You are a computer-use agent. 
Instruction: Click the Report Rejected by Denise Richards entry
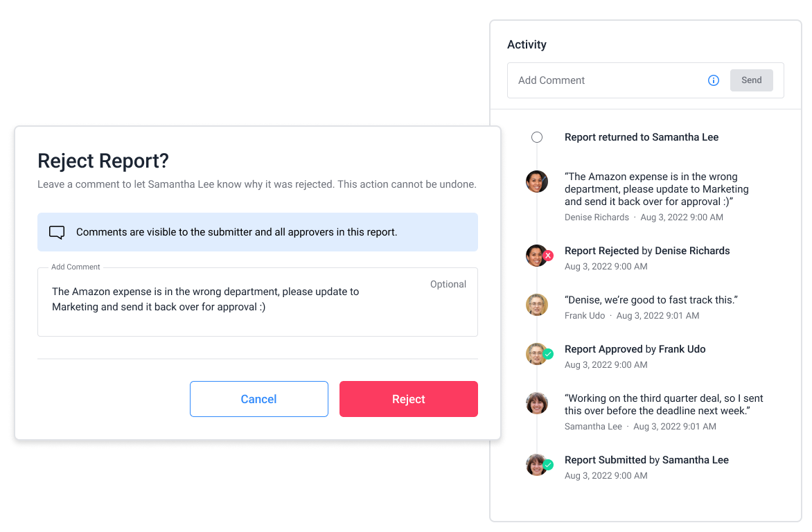(647, 251)
